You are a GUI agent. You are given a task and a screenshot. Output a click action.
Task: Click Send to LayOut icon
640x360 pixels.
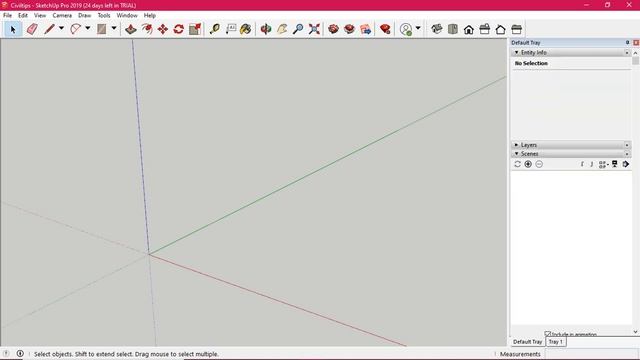pyautogui.click(x=366, y=29)
